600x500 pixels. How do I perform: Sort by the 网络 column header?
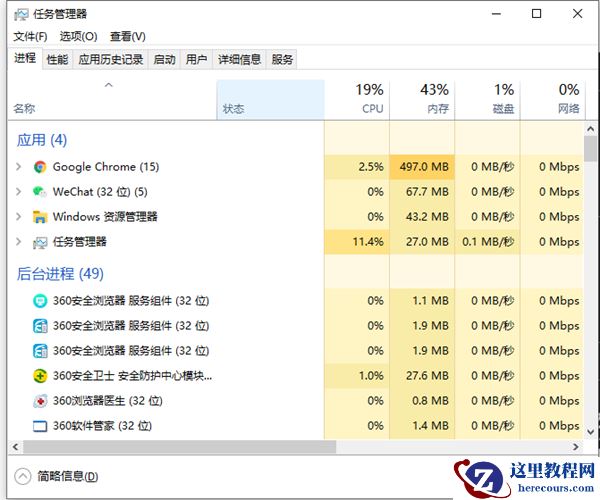point(552,100)
